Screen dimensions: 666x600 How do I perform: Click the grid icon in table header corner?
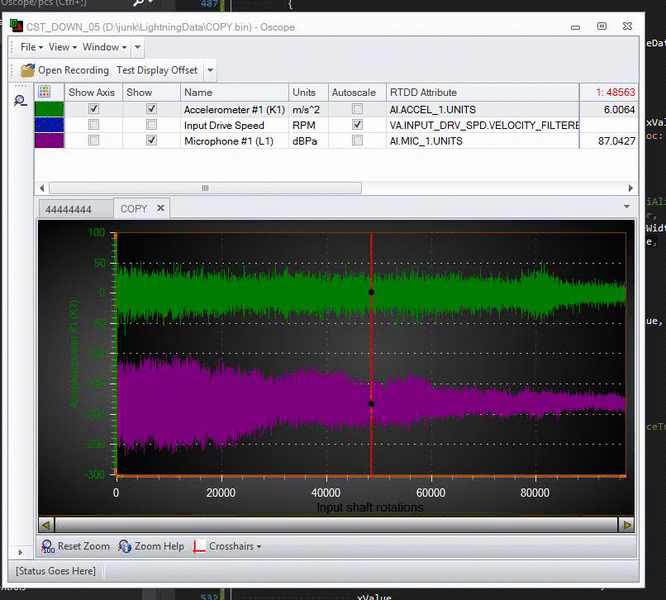(43, 91)
